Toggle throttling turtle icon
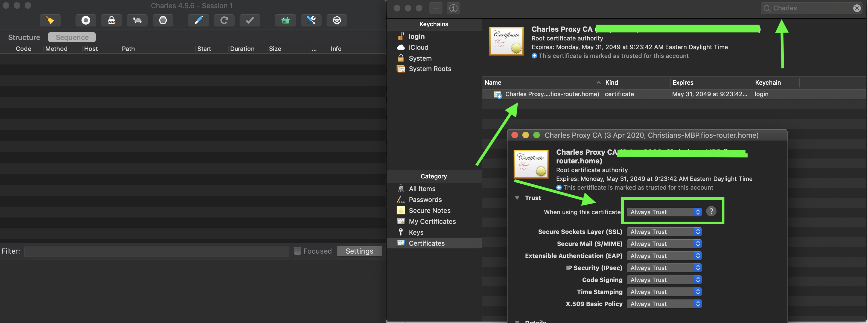The width and height of the screenshot is (868, 323). coord(137,20)
